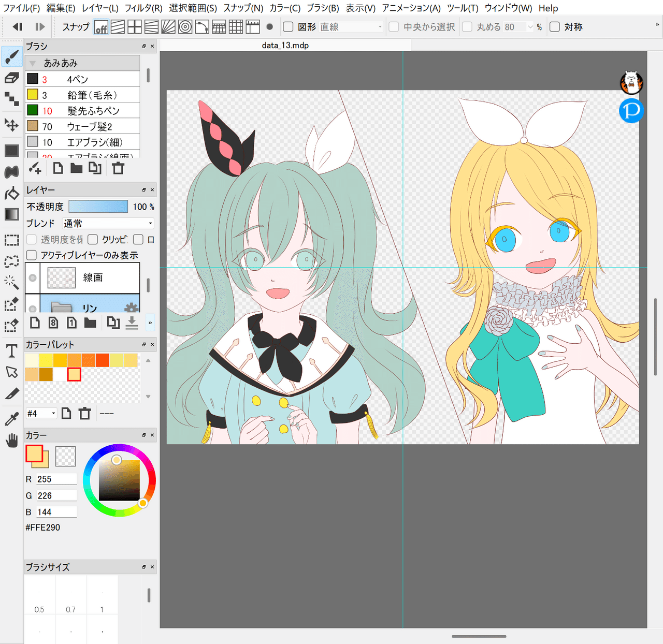Screen dimensions: 663x644
Task: Open the ファイル(F) menu
Action: point(21,8)
